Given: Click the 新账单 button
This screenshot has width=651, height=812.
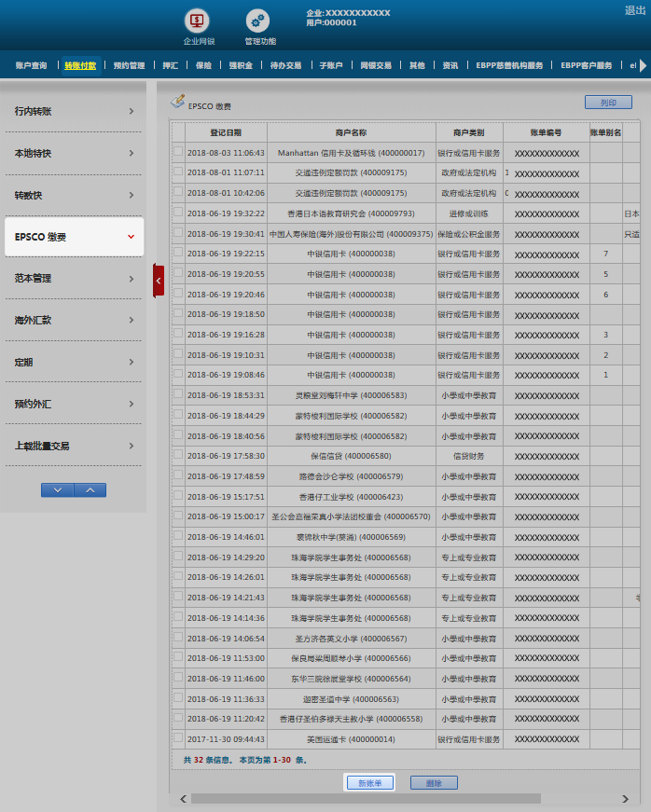Looking at the screenshot, I should pos(370,783).
